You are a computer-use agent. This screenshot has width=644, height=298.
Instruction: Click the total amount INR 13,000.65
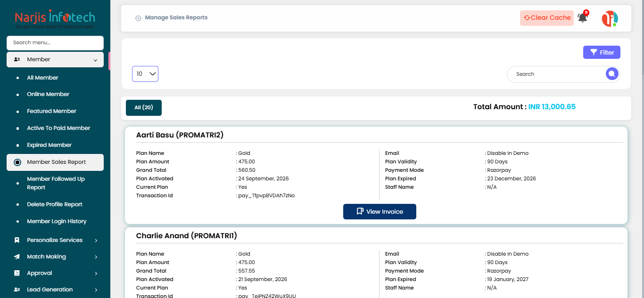point(552,107)
